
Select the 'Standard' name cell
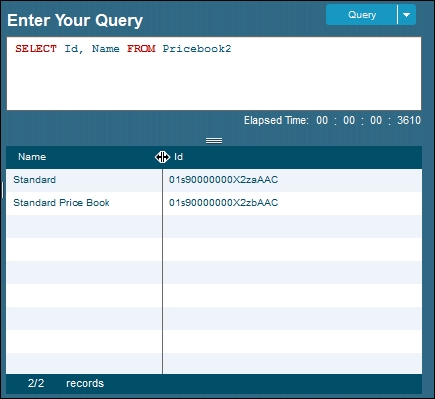pyautogui.click(x=84, y=180)
